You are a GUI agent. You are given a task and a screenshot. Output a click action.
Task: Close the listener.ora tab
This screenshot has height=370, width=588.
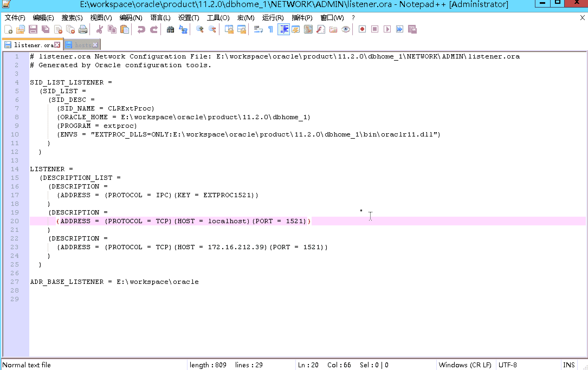click(x=57, y=45)
